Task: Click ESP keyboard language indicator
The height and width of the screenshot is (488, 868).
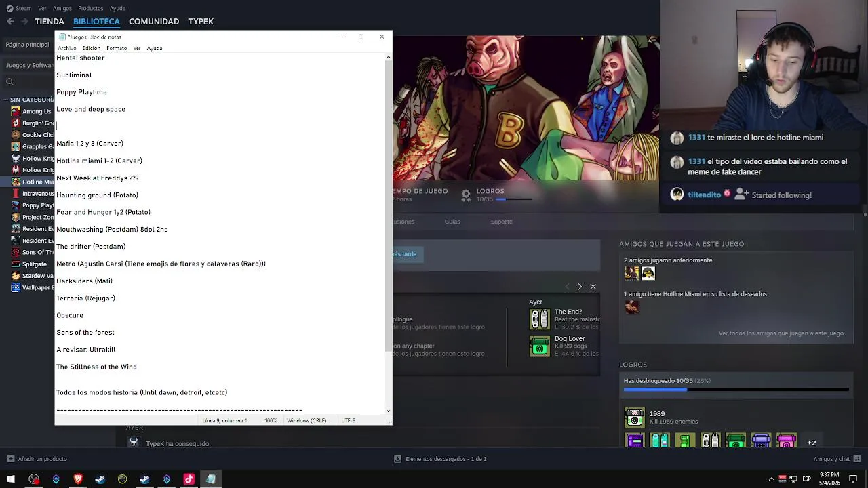Action: point(806,479)
